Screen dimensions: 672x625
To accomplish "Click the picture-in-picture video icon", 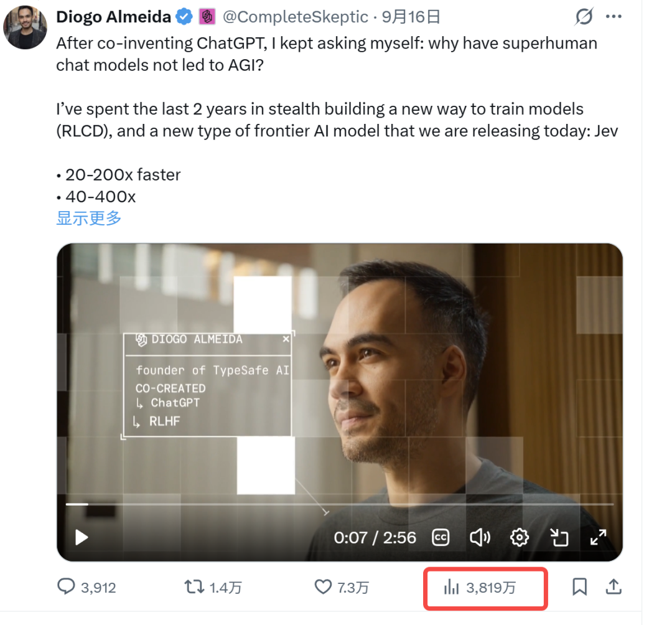I will click(559, 537).
